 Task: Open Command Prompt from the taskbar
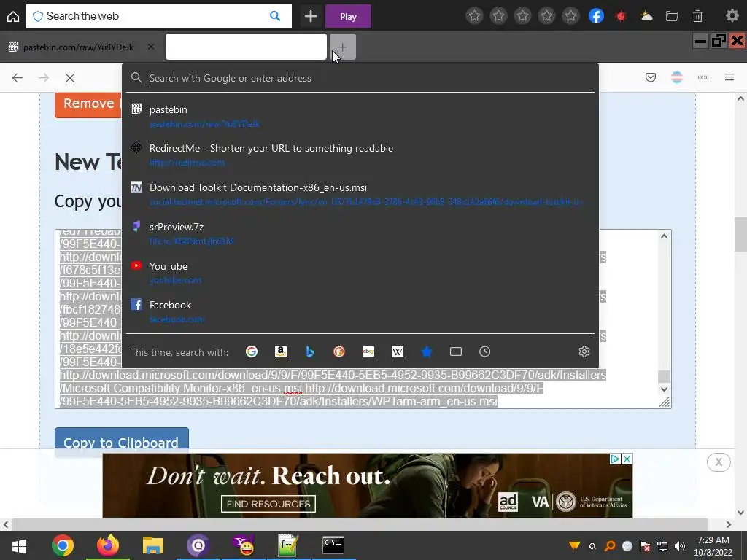333,545
